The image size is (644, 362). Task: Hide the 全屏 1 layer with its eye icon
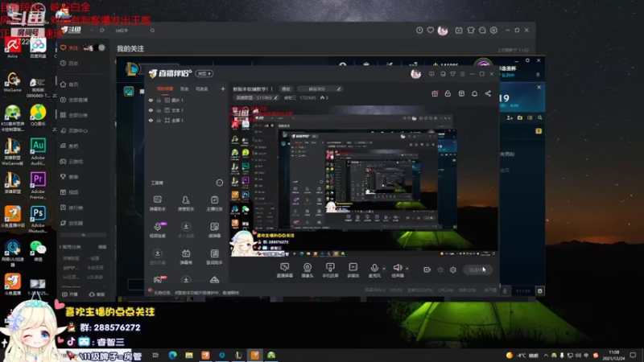point(151,120)
